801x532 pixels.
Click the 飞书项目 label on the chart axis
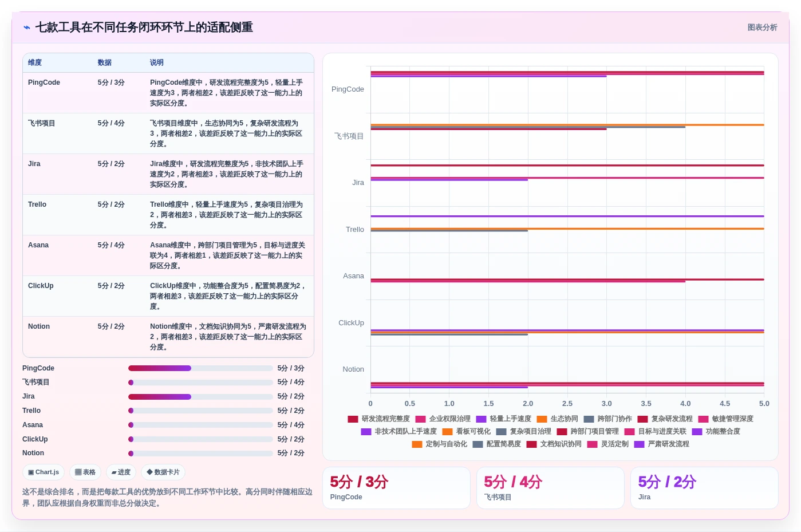[x=349, y=136]
